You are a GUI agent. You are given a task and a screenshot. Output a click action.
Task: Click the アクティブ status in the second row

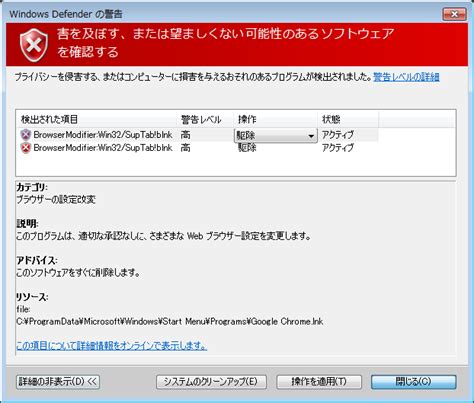click(338, 148)
